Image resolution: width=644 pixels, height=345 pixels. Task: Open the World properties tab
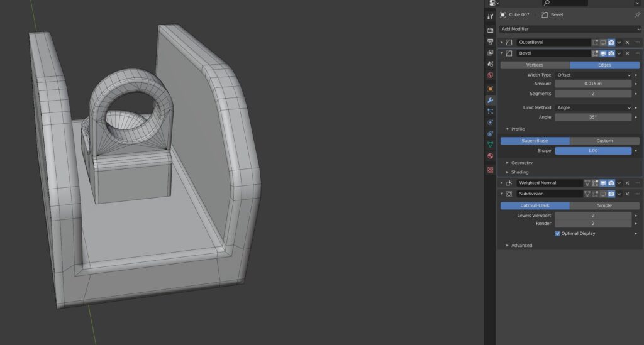tap(490, 75)
